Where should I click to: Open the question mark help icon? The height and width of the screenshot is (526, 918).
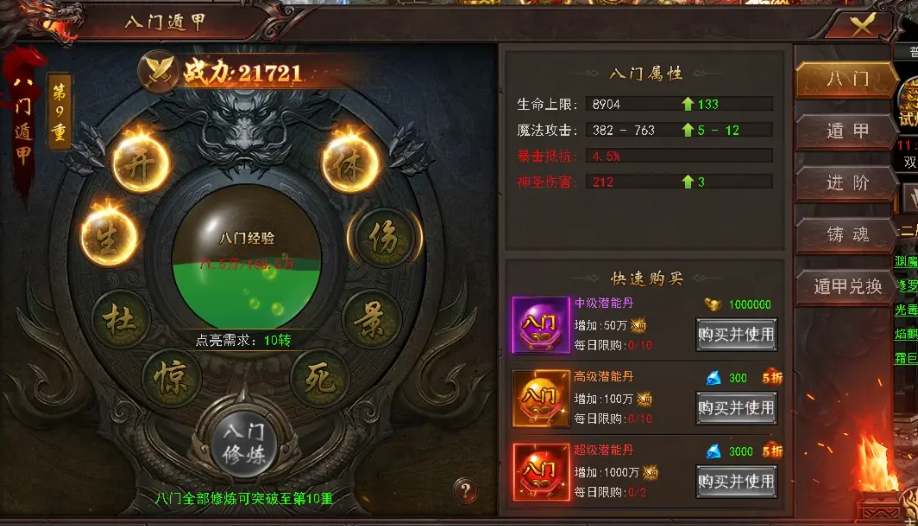click(x=465, y=490)
